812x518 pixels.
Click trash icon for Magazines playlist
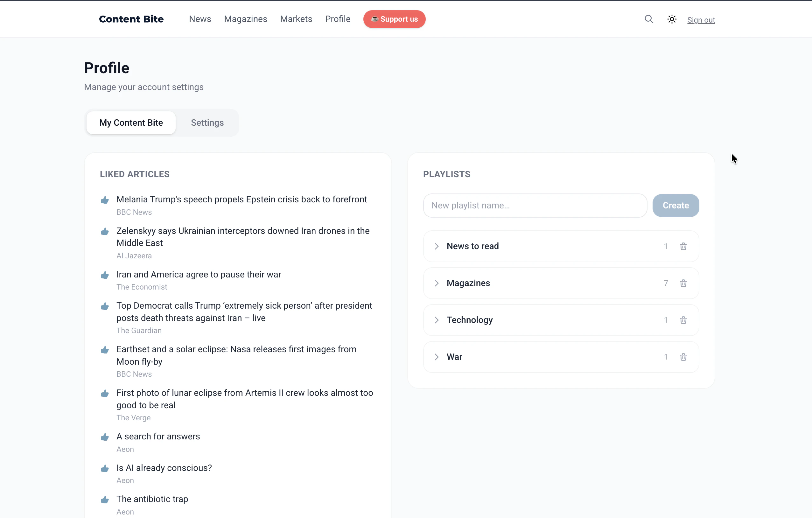[x=683, y=283]
